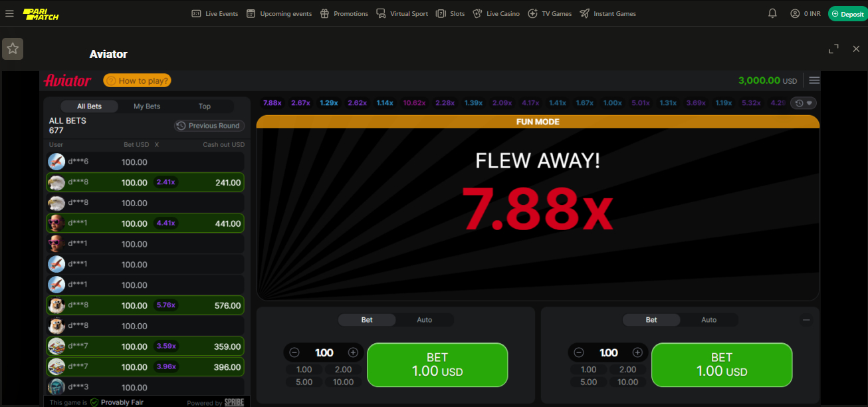Click the 3,000.00 USD balance
Viewport: 868px width, 407px height.
768,80
